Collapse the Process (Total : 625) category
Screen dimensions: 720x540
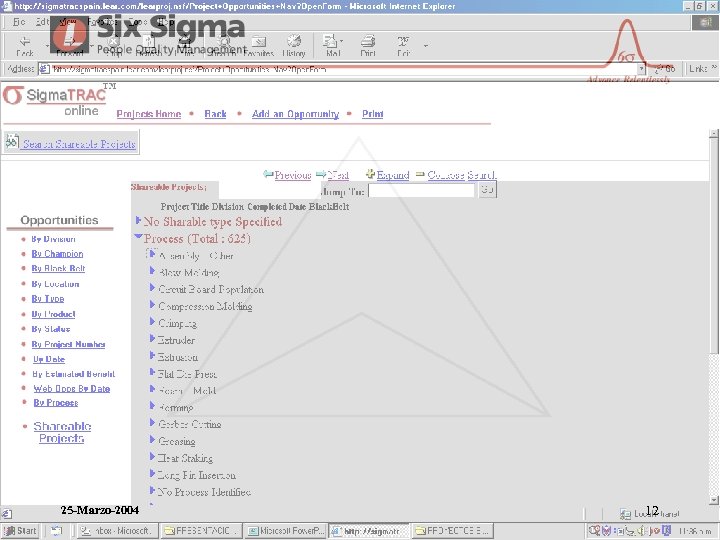[x=138, y=236]
